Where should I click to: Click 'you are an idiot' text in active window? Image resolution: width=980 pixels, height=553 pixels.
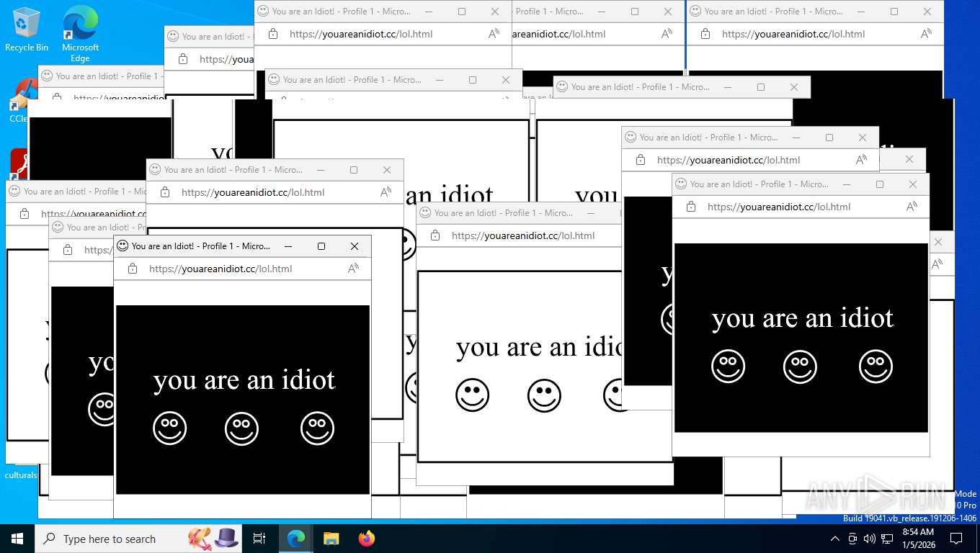(244, 379)
